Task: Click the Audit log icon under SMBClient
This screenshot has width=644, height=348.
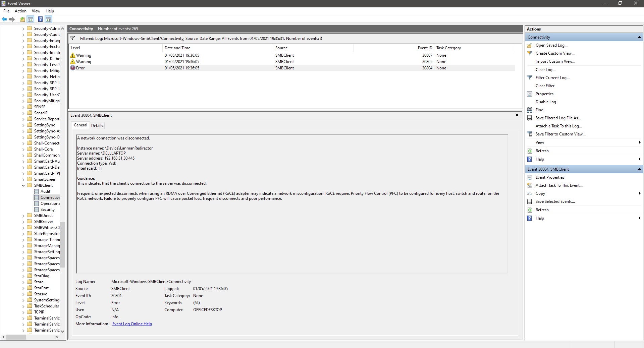Action: (36, 191)
